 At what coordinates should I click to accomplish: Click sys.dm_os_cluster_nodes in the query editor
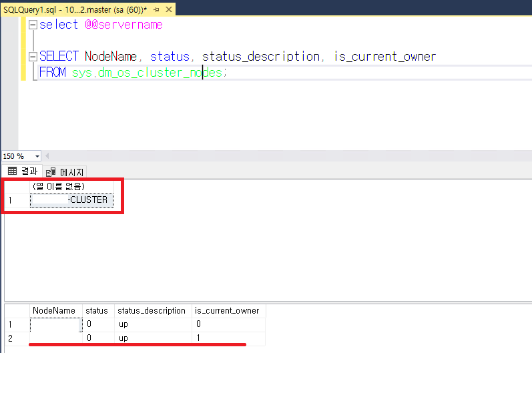[x=148, y=73]
